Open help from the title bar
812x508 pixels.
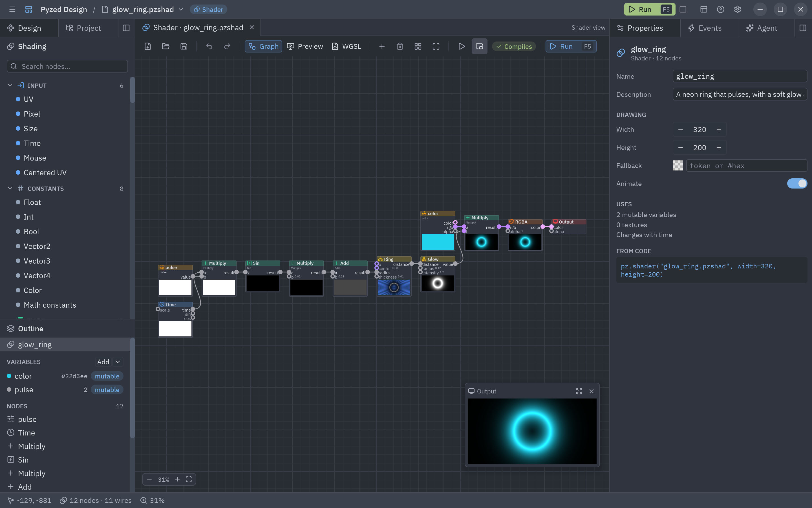pos(720,9)
